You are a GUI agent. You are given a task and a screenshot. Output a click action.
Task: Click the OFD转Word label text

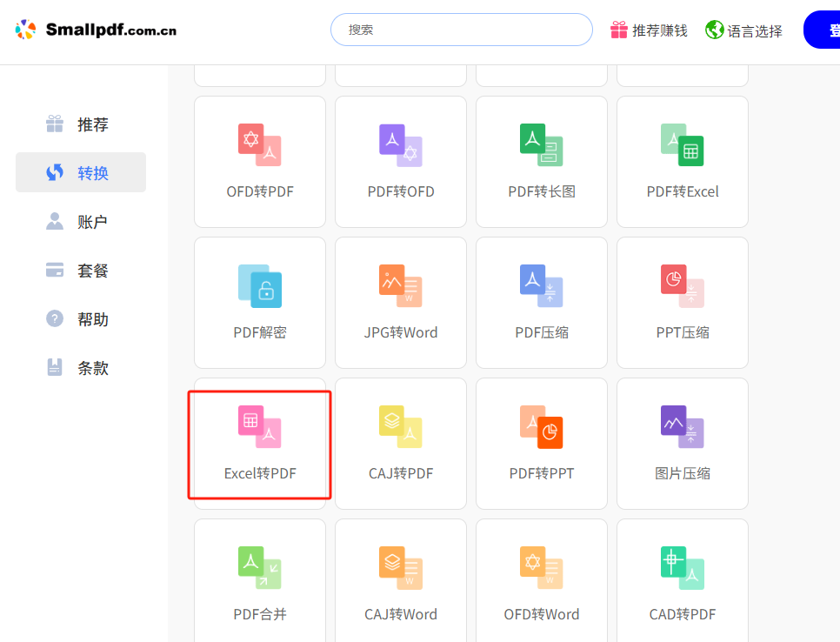(542, 614)
